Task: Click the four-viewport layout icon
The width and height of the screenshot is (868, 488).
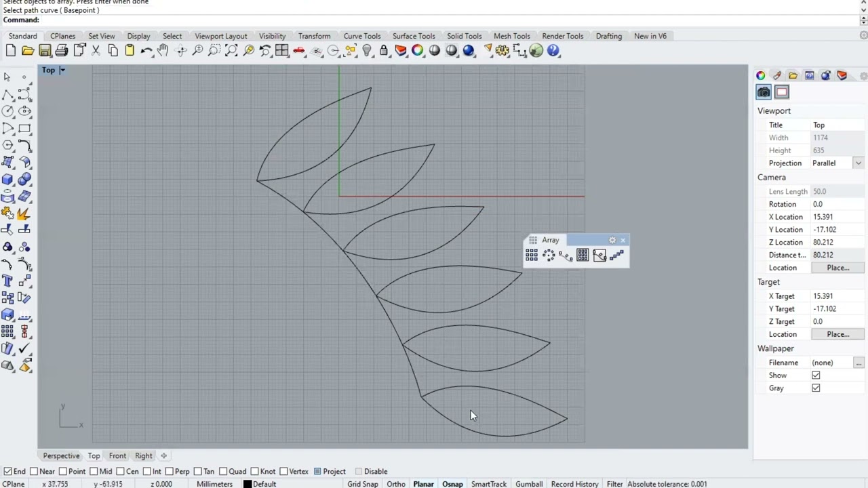Action: [282, 51]
